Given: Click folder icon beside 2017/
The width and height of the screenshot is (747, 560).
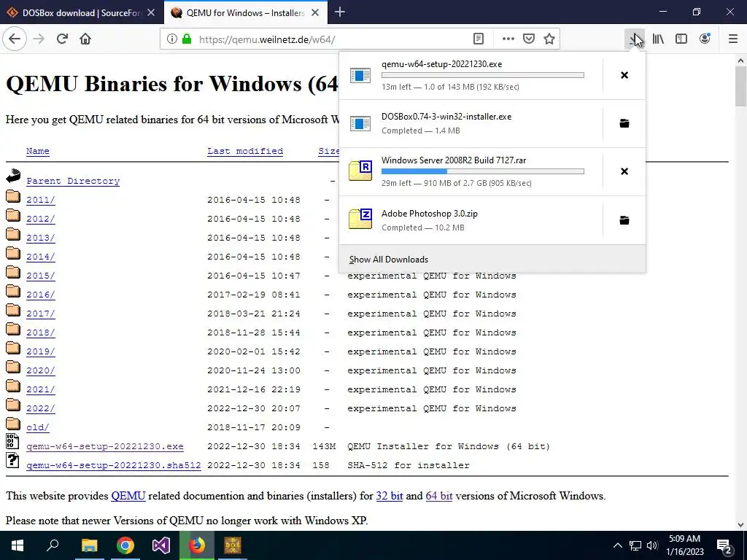Looking at the screenshot, I should [13, 310].
